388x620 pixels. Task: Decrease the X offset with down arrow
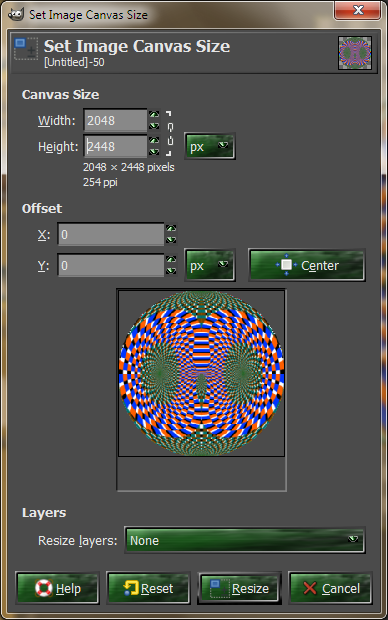pos(171,240)
